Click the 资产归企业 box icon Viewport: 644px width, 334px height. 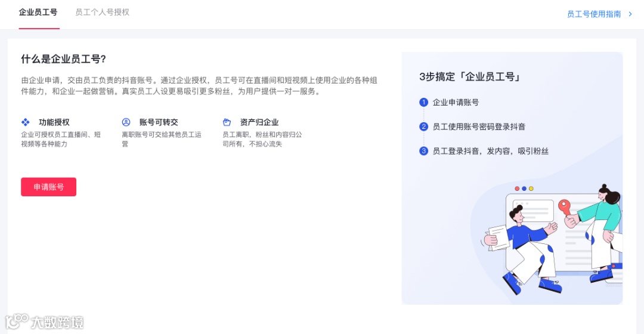point(227,122)
